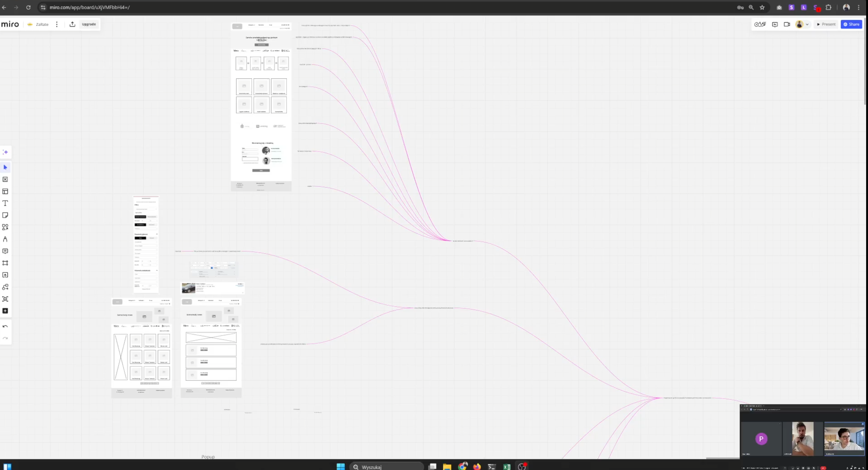This screenshot has height=470, width=868.
Task: Click the Upload tool icon
Action: 5,275
